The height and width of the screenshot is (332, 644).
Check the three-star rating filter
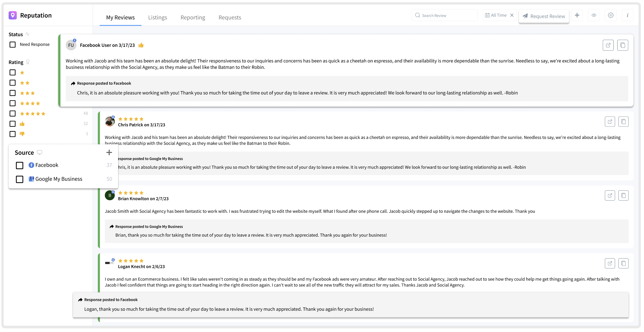12,93
